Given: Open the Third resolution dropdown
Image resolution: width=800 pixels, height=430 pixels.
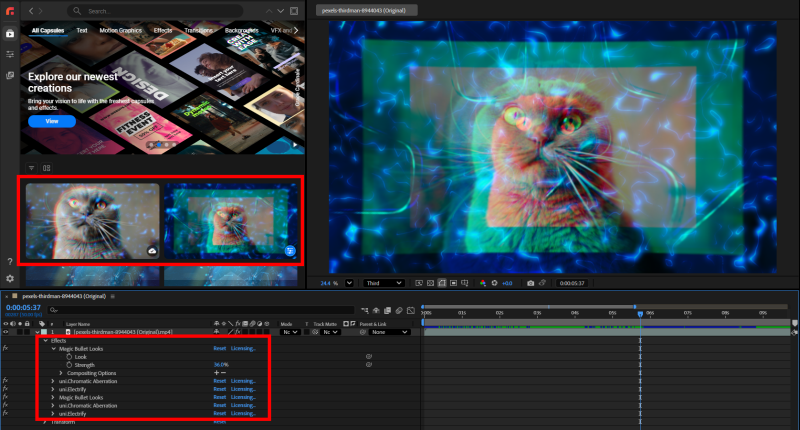Looking at the screenshot, I should tap(384, 283).
